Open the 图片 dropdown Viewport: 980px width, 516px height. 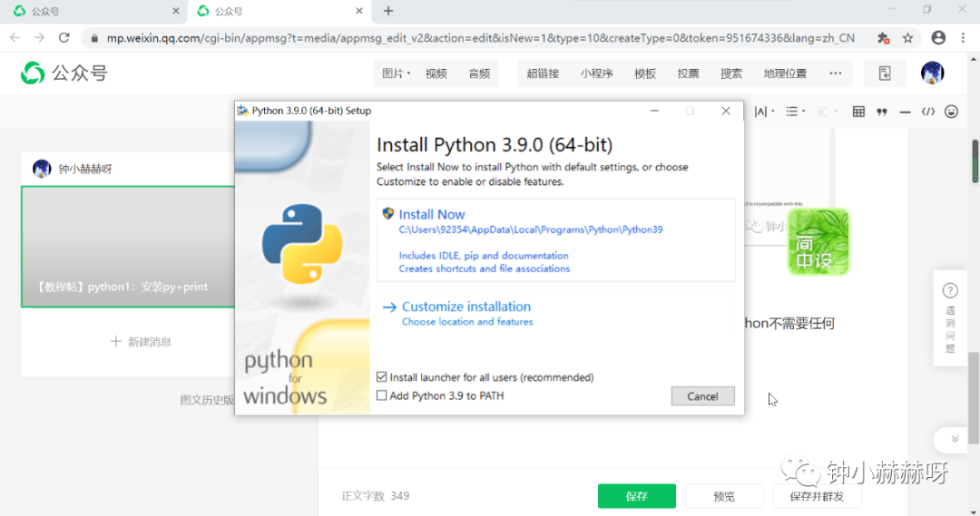[396, 73]
